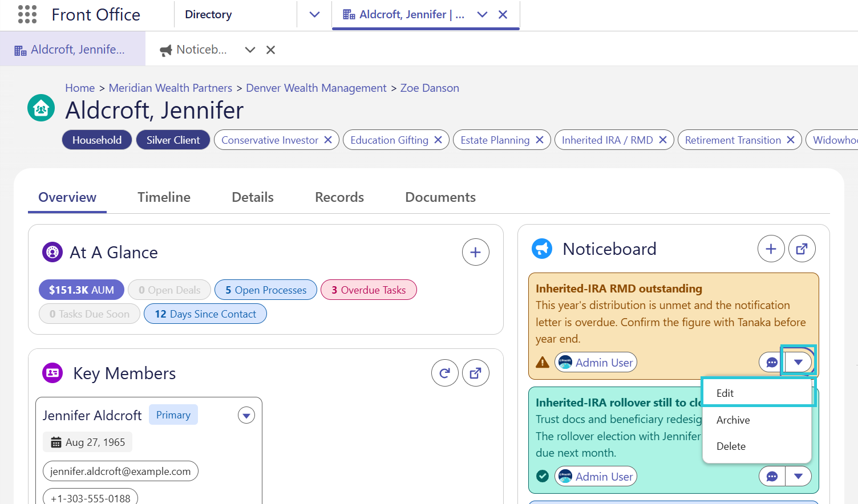Viewport: 858px width, 504px height.
Task: Click the Conservative Investor tag label
Action: [270, 140]
